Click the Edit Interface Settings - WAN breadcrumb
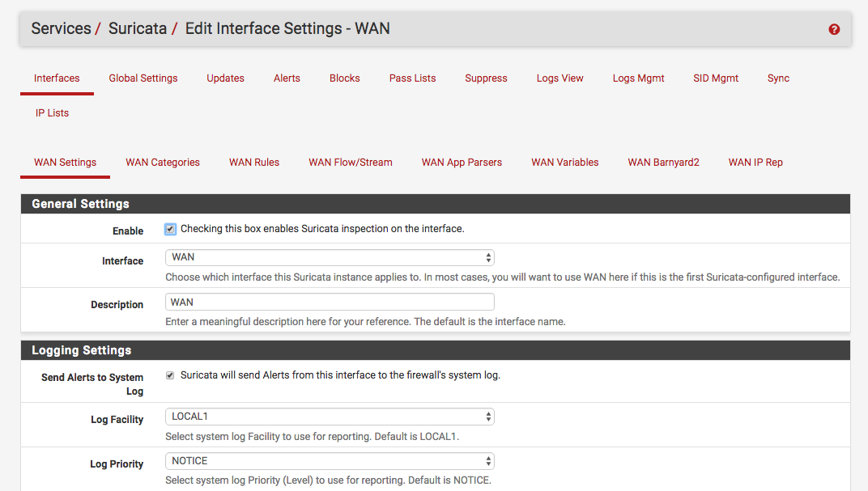This screenshot has height=491, width=868. pos(287,29)
